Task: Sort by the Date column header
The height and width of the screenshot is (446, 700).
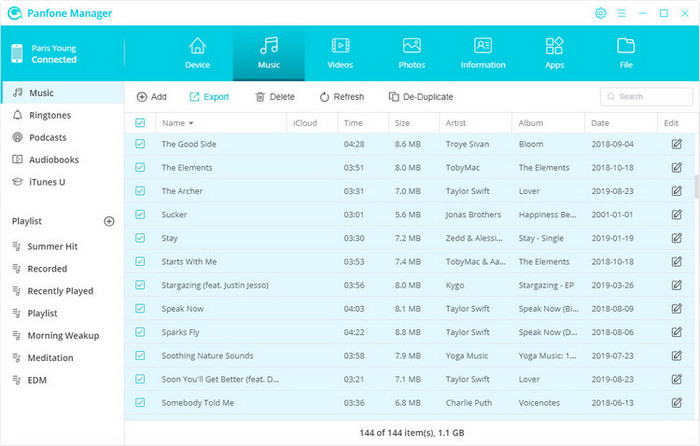Action: click(x=621, y=123)
